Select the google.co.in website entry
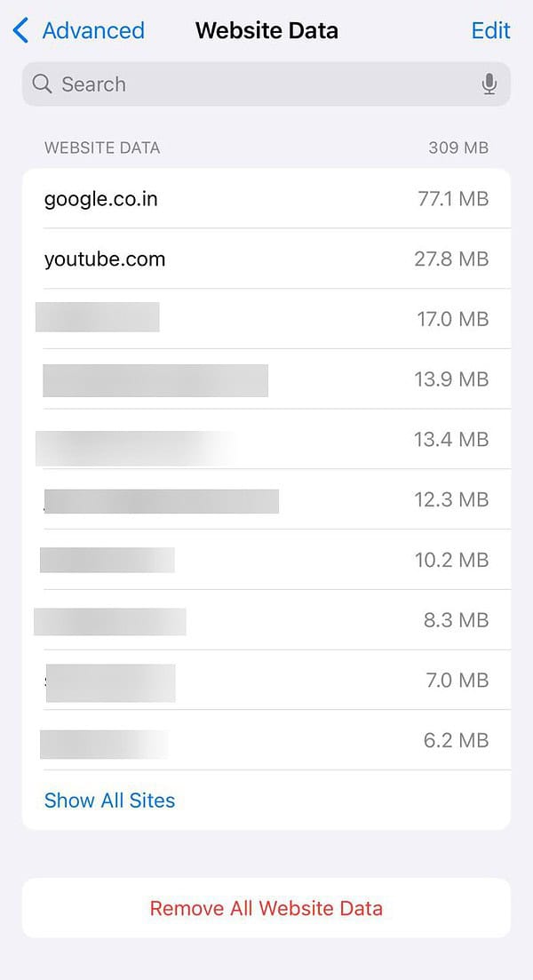 tap(266, 198)
